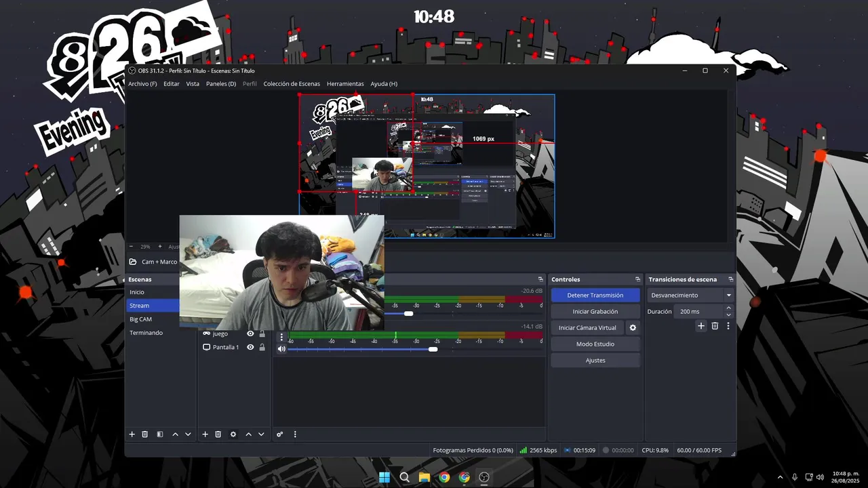Move scene up in Escenas toolbar
This screenshot has height=488, width=868.
click(x=175, y=434)
